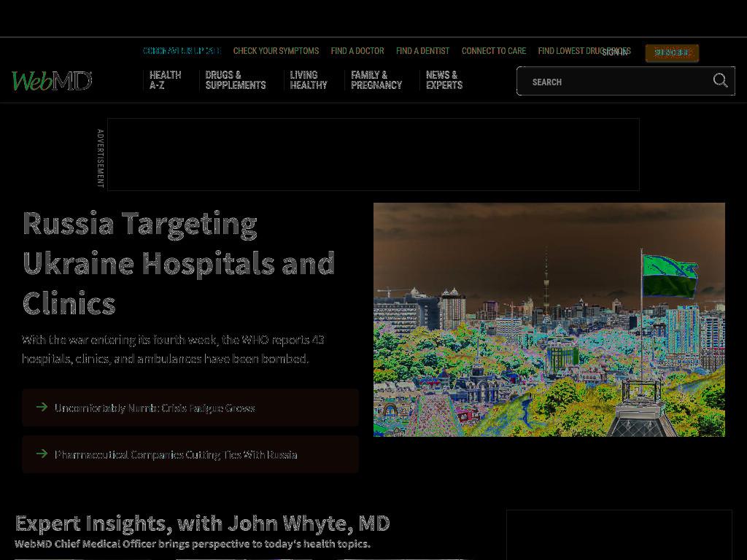747x560 pixels.
Task: Focus the Search input field
Action: 625,81
